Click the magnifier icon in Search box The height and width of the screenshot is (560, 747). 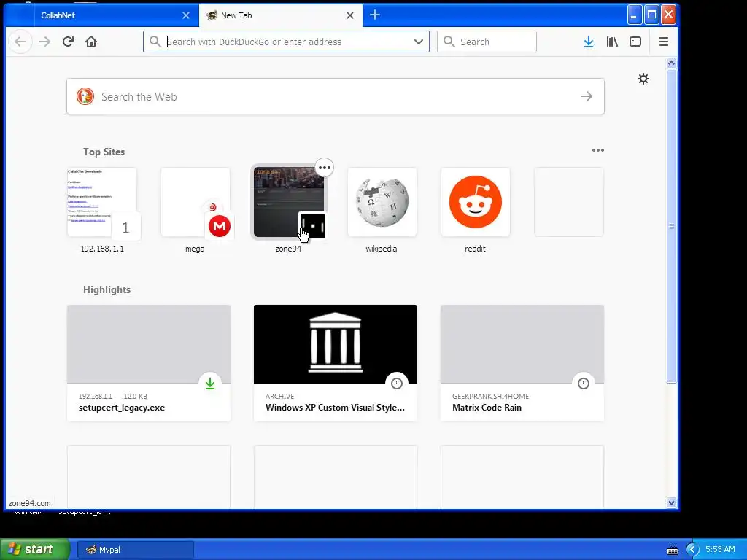[449, 42]
